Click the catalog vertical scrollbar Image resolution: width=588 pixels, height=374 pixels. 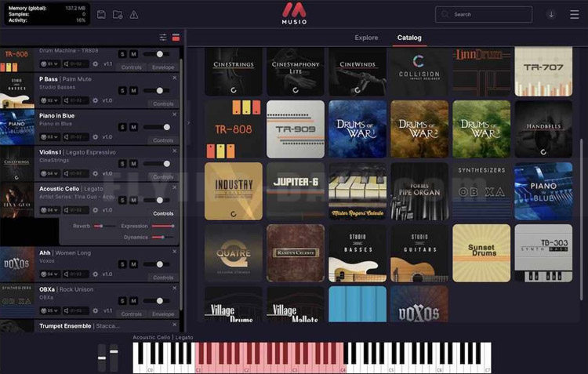(x=582, y=220)
